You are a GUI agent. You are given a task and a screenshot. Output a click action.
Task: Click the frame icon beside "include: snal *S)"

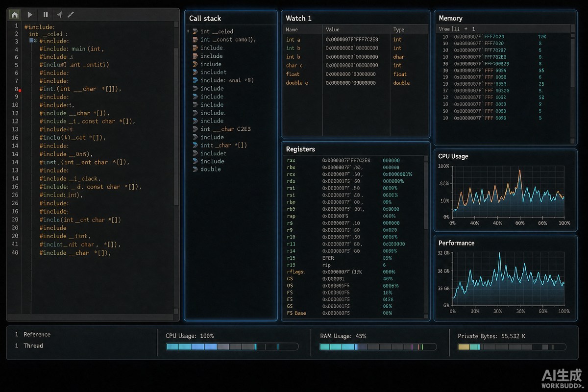(195, 80)
